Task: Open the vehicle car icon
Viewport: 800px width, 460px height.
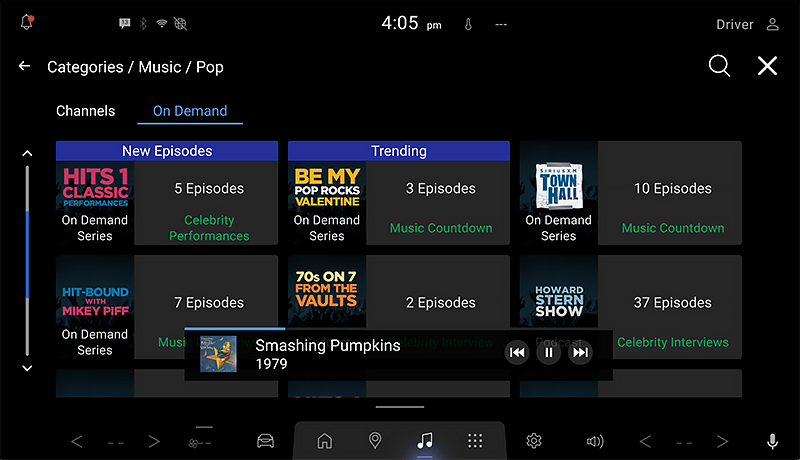Action: pyautogui.click(x=265, y=441)
